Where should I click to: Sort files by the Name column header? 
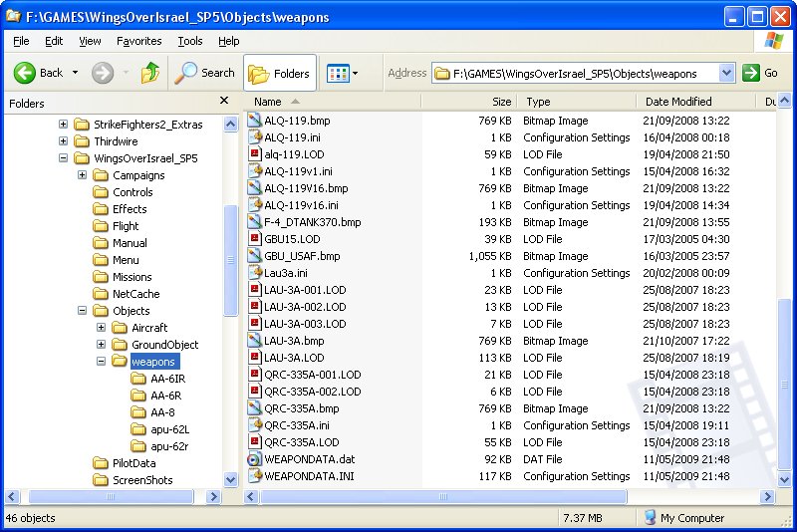point(333,102)
